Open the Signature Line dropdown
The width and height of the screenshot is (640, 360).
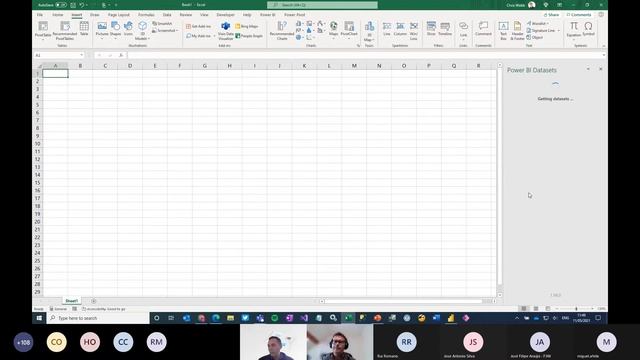[543, 31]
